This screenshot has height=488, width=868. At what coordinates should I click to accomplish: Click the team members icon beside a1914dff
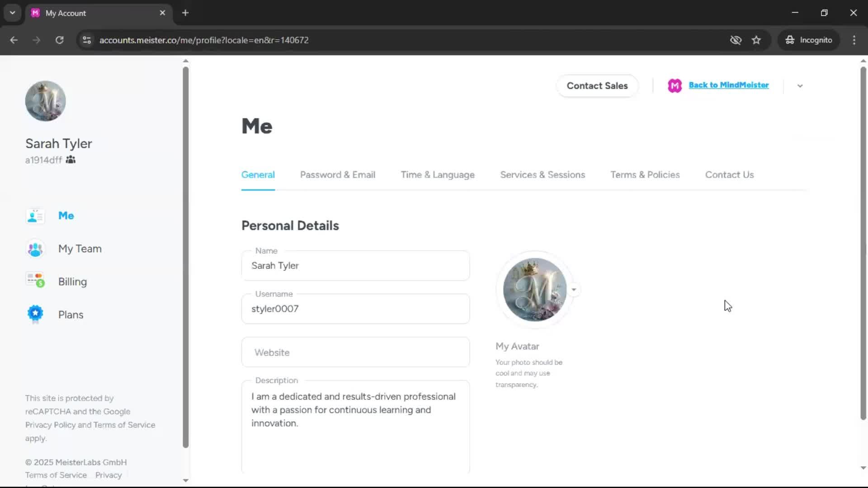point(71,160)
